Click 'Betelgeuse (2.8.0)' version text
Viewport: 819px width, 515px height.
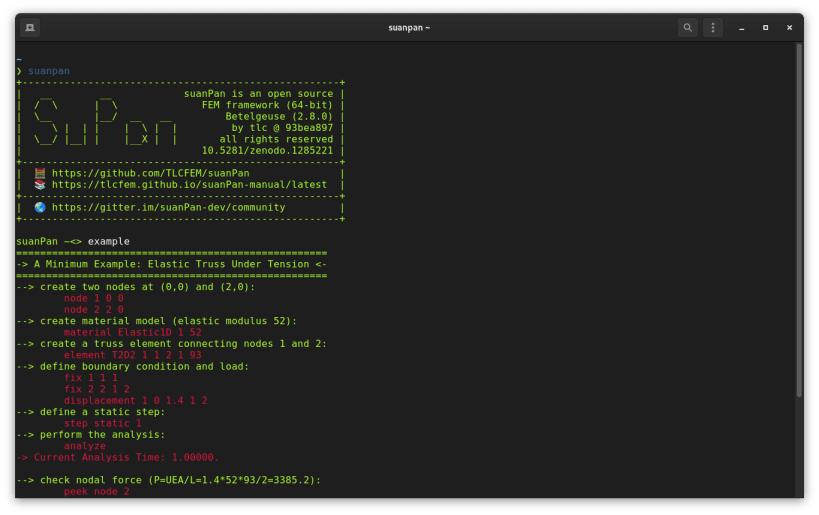tap(279, 116)
